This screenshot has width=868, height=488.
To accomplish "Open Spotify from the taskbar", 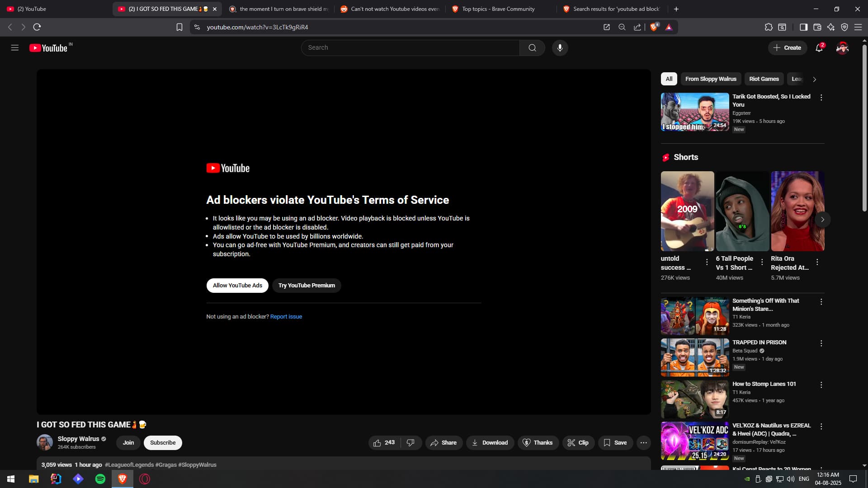I will tap(100, 479).
